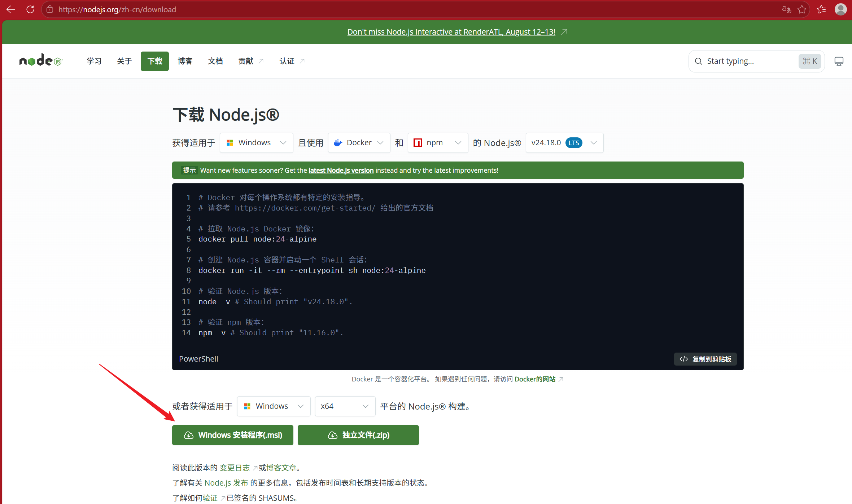The height and width of the screenshot is (504, 852).
Task: Expand the x64 architecture dropdown
Action: tap(345, 406)
